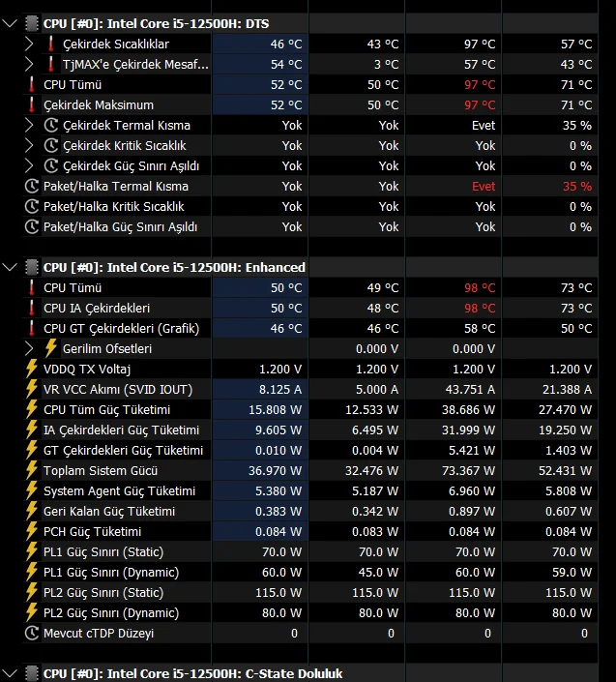Click chip icon of CPU Enhanced group

tap(32, 267)
